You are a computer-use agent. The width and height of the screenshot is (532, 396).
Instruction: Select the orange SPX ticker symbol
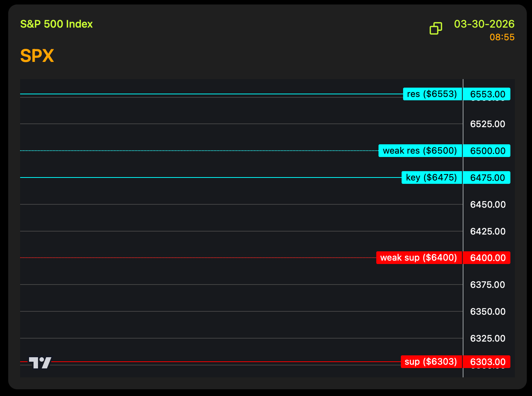pyautogui.click(x=37, y=56)
